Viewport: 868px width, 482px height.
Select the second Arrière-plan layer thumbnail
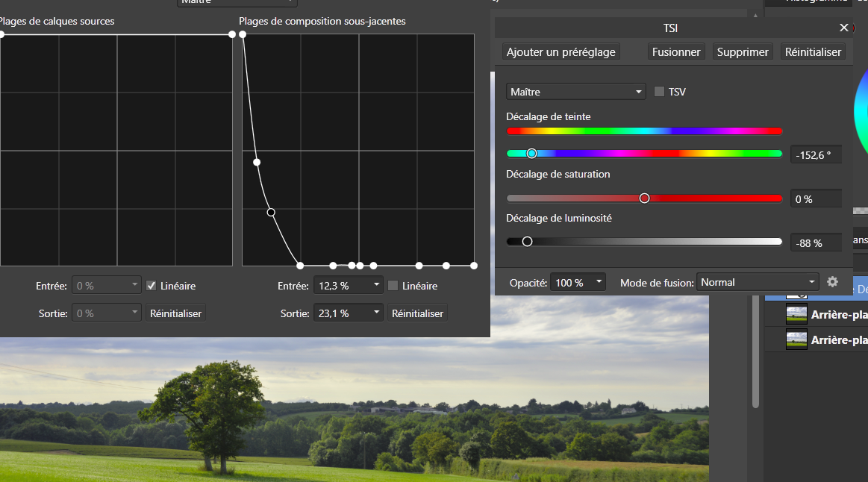pyautogui.click(x=796, y=339)
